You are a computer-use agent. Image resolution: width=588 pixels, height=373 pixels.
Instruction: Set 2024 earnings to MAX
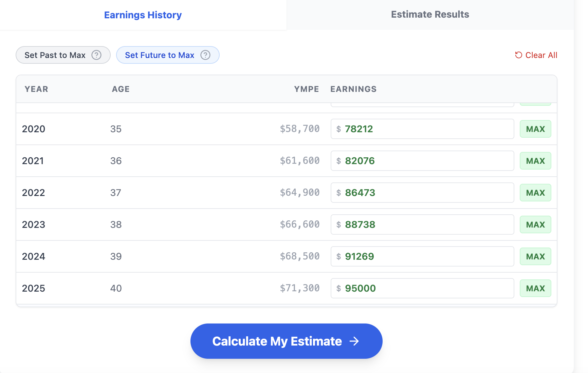pyautogui.click(x=535, y=256)
